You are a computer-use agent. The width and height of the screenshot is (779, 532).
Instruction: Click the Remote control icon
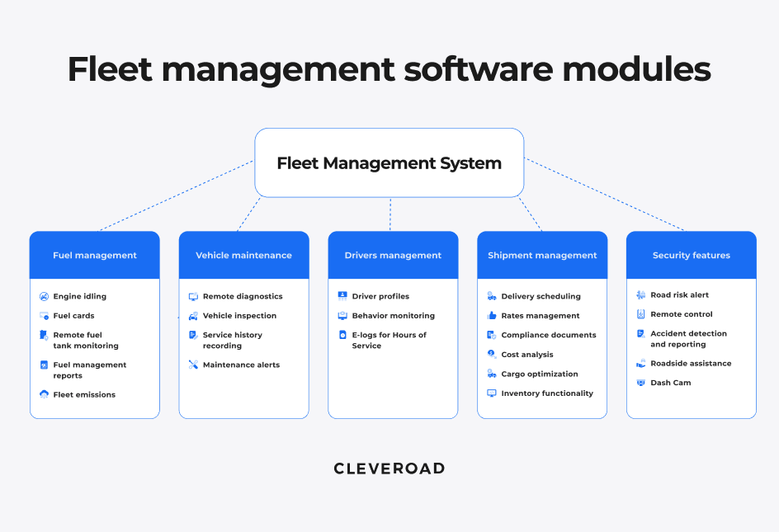641,314
